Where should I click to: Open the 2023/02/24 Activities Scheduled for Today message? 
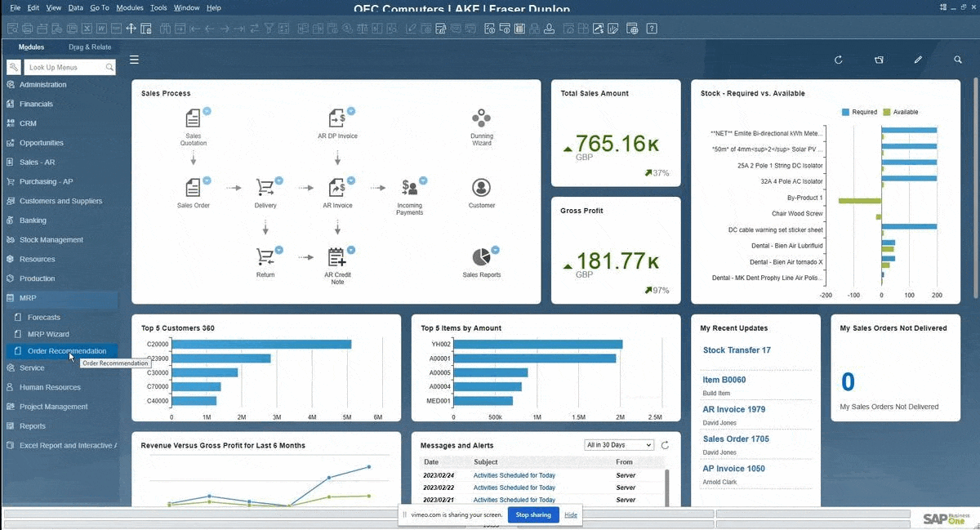click(x=514, y=475)
